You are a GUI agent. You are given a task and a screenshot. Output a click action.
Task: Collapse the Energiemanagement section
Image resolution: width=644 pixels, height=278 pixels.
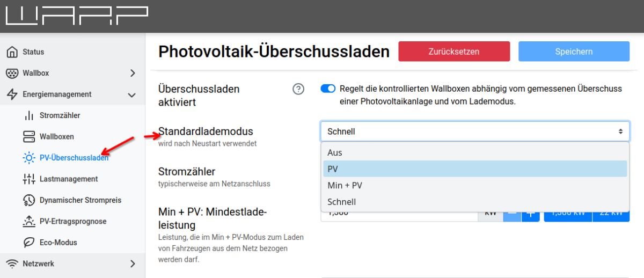point(132,94)
